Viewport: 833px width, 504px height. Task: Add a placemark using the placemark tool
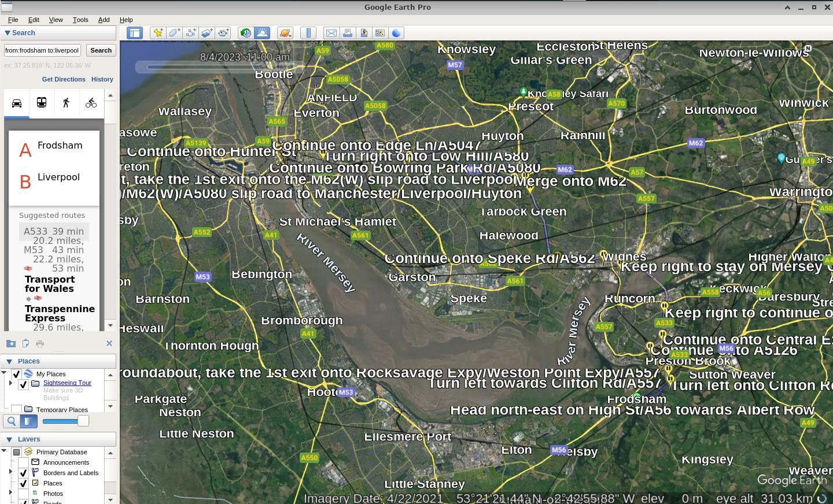158,33
